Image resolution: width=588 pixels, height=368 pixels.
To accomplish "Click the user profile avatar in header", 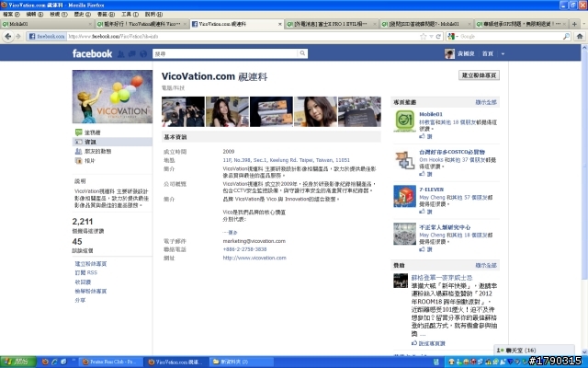I will click(449, 53).
